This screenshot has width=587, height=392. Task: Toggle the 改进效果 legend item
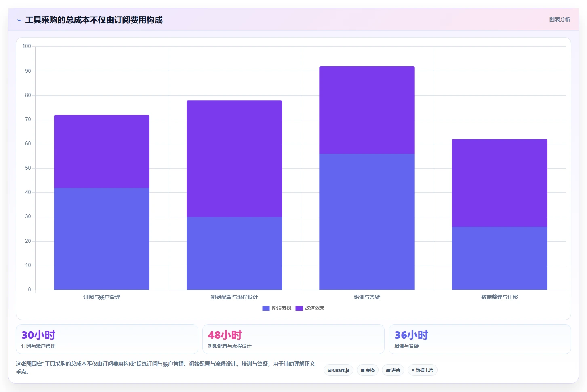(310, 308)
